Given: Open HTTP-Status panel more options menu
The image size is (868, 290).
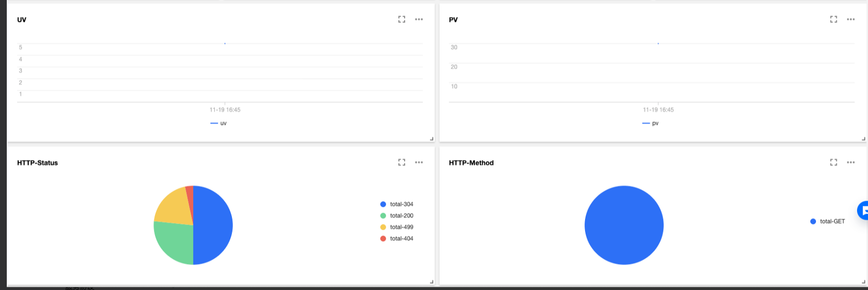Looking at the screenshot, I should (x=419, y=163).
